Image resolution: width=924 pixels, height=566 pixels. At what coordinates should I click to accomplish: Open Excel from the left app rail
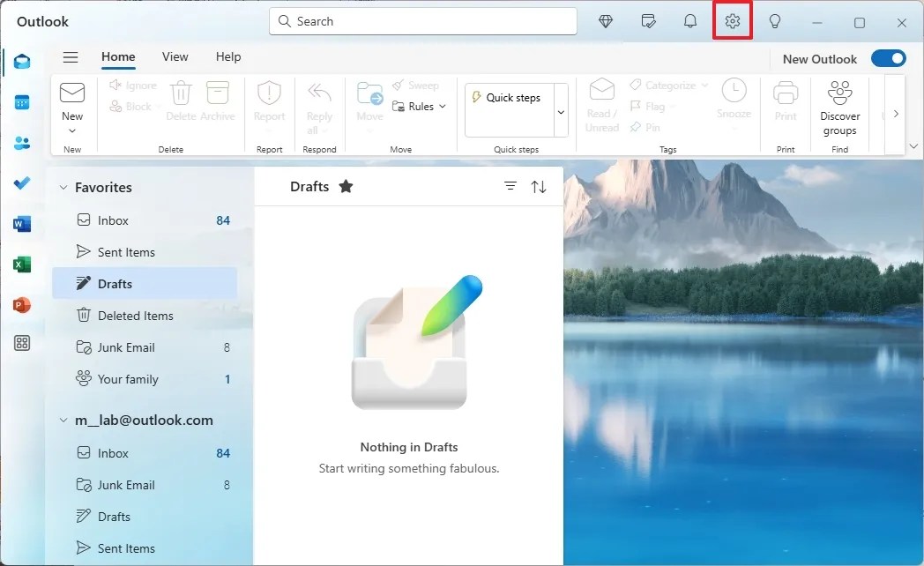click(21, 264)
